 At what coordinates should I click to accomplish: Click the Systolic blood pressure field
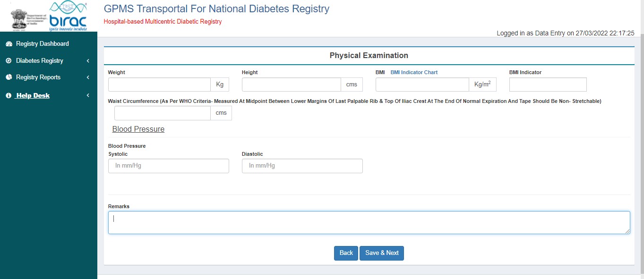pyautogui.click(x=168, y=166)
